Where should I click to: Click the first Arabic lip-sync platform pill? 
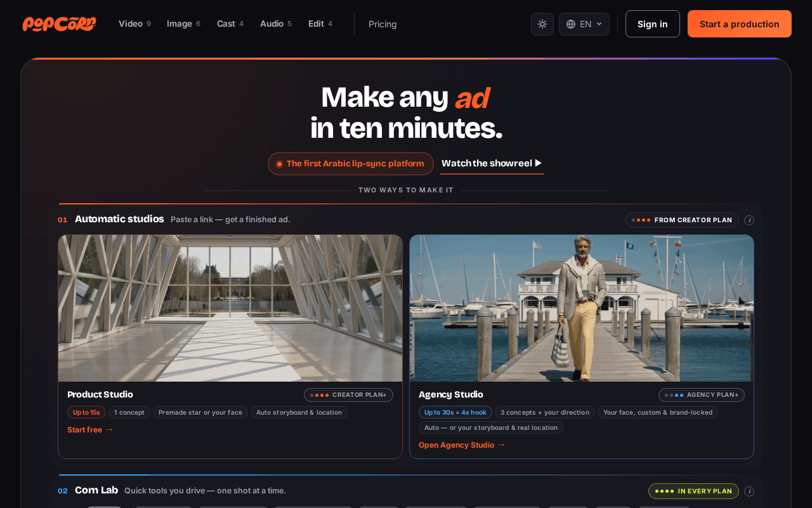351,164
